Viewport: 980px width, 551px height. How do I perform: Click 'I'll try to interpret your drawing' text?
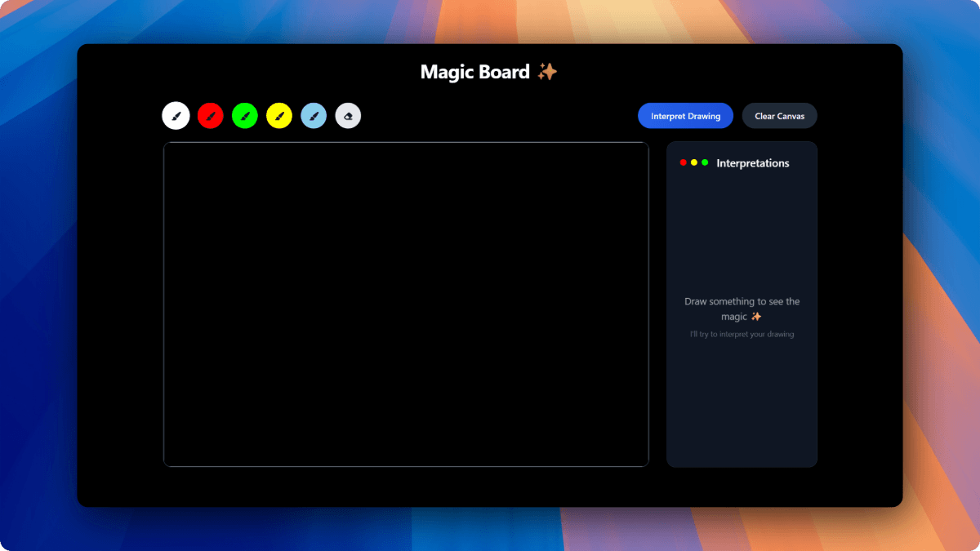(x=742, y=334)
